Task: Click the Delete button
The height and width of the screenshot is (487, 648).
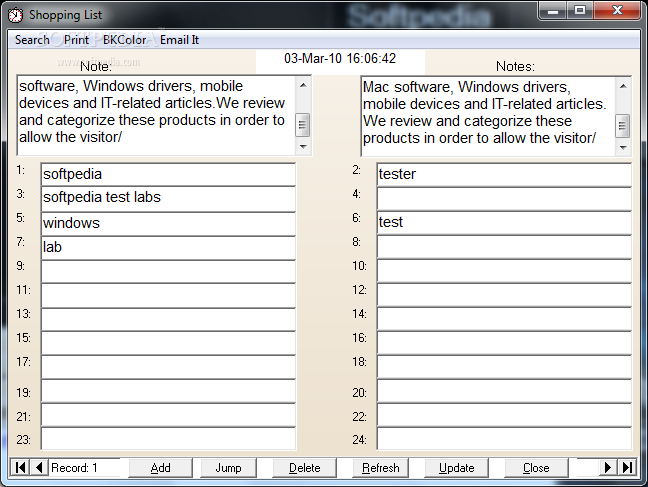Action: point(304,468)
